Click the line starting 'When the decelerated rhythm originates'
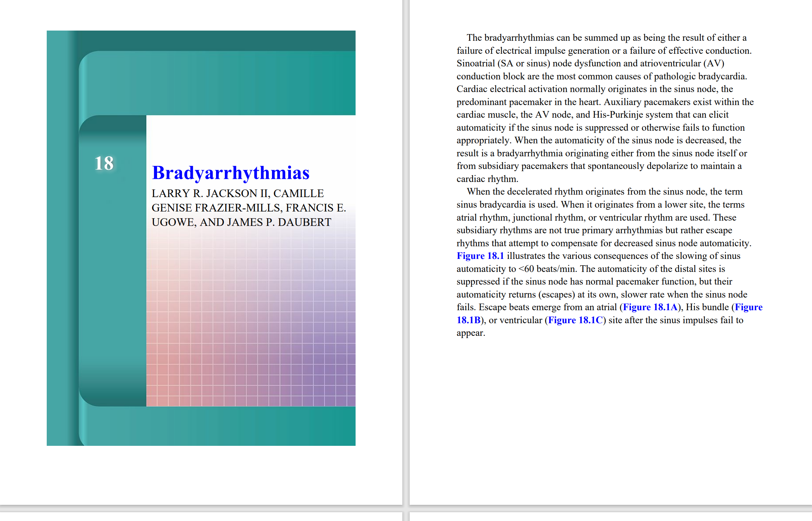Screen dimensions: 812x521 [x=604, y=191]
